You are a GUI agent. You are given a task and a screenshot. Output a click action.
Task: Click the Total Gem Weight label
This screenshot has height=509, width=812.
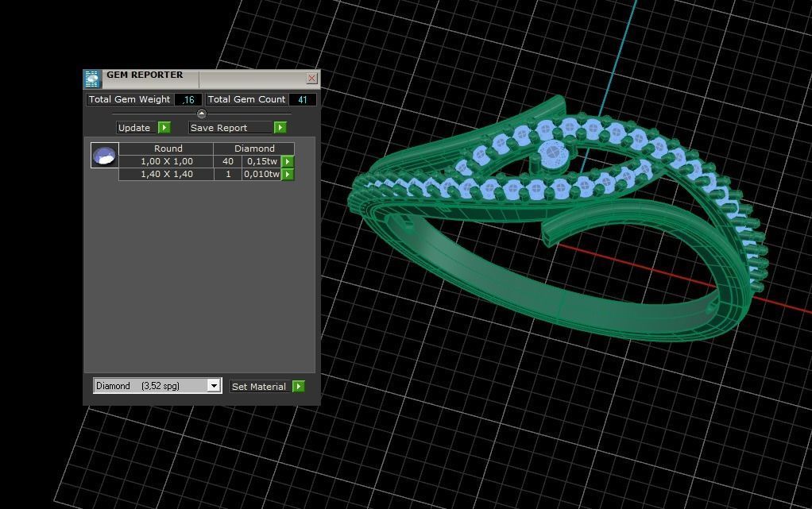tap(130, 99)
